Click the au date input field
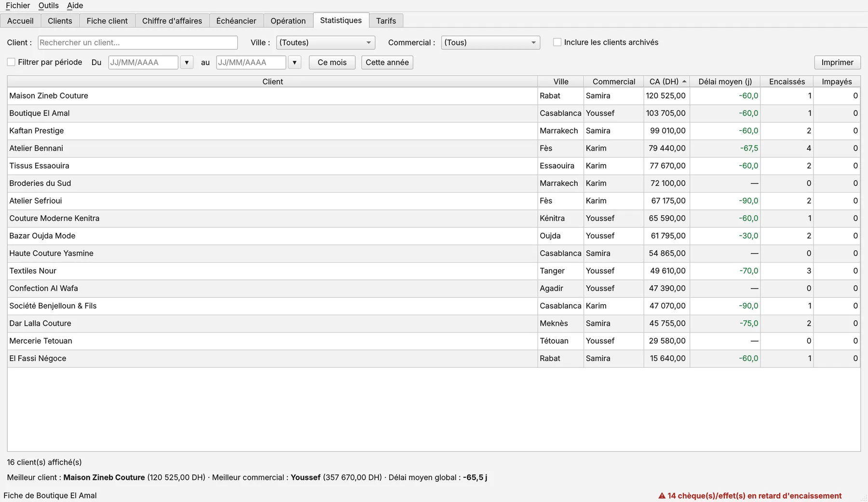The image size is (868, 502). (x=251, y=62)
